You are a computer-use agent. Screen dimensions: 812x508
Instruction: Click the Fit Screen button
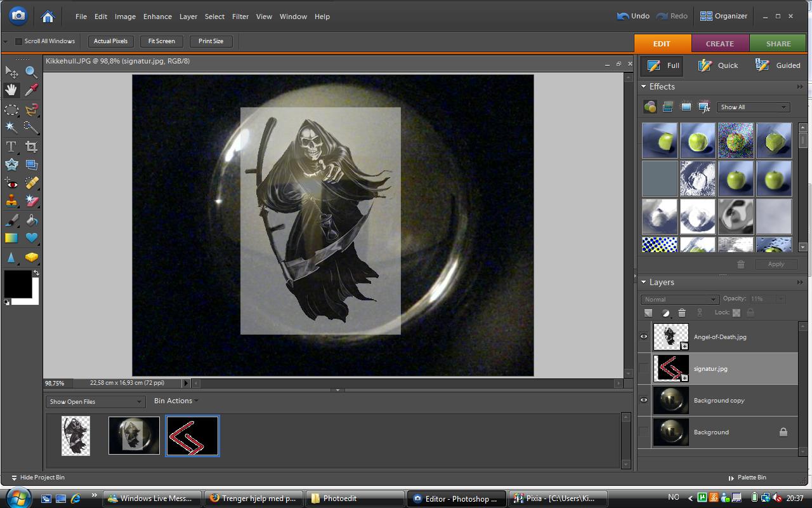tap(162, 41)
